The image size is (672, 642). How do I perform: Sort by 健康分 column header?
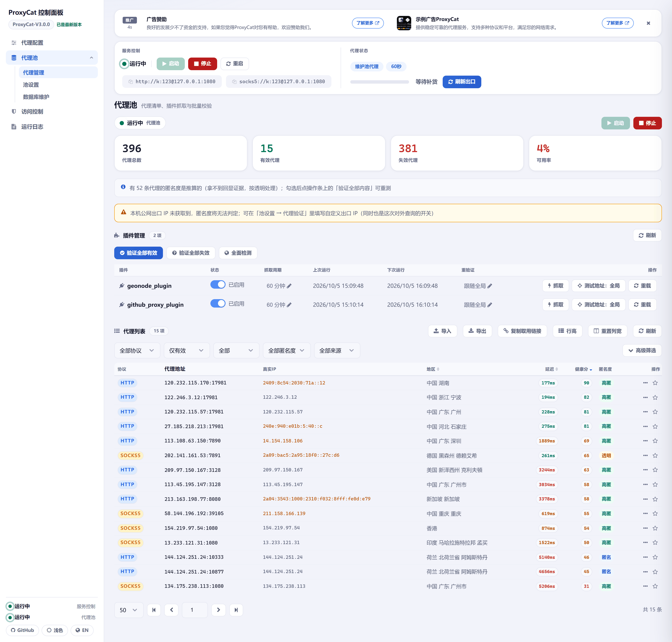click(583, 369)
